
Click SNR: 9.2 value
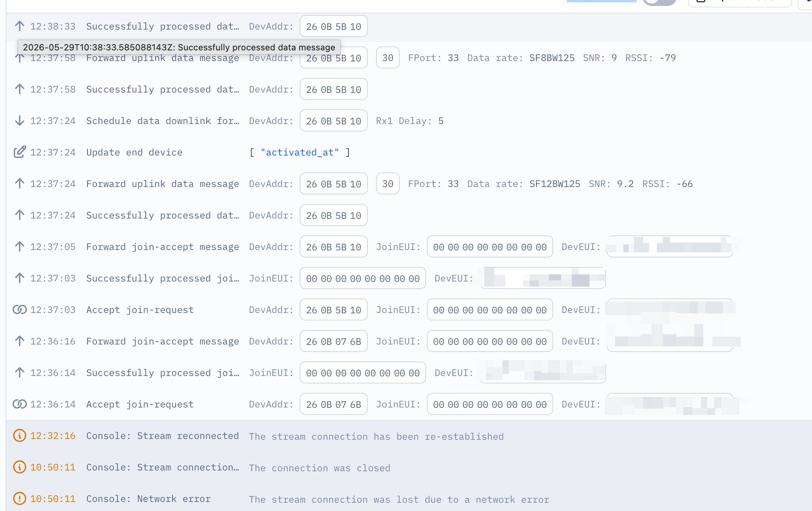pyautogui.click(x=625, y=184)
